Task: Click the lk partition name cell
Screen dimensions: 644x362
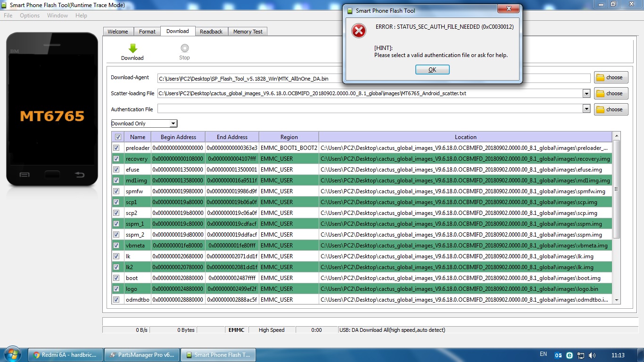Action: (138, 256)
